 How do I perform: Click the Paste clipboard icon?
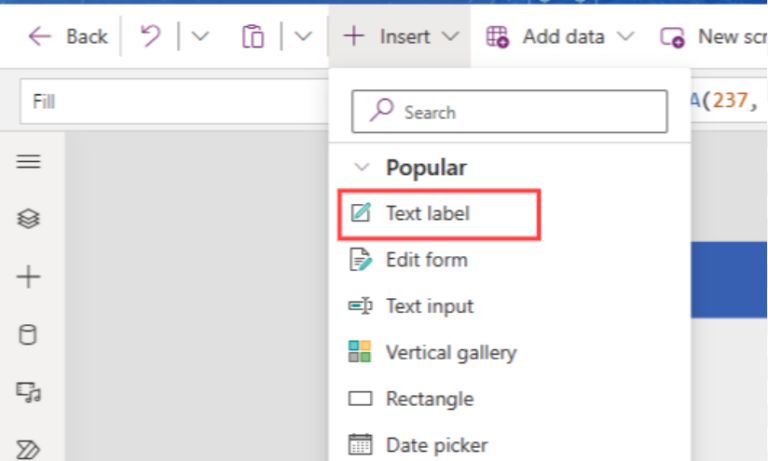click(253, 37)
